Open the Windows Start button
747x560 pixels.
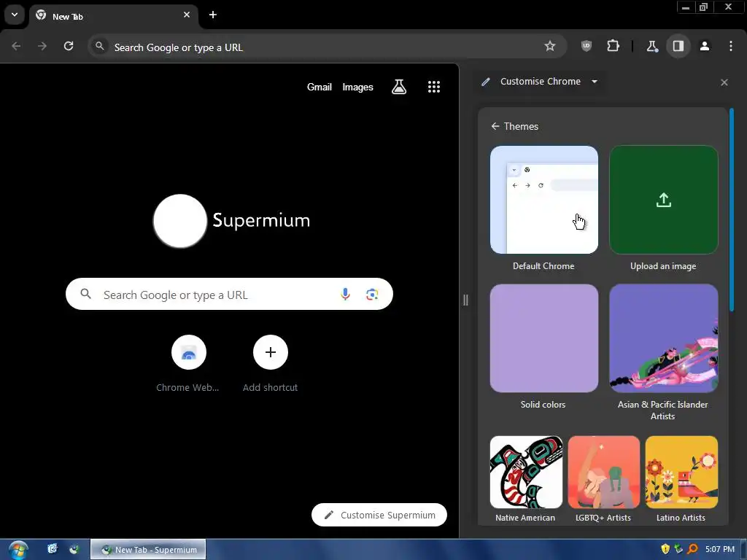[18, 550]
